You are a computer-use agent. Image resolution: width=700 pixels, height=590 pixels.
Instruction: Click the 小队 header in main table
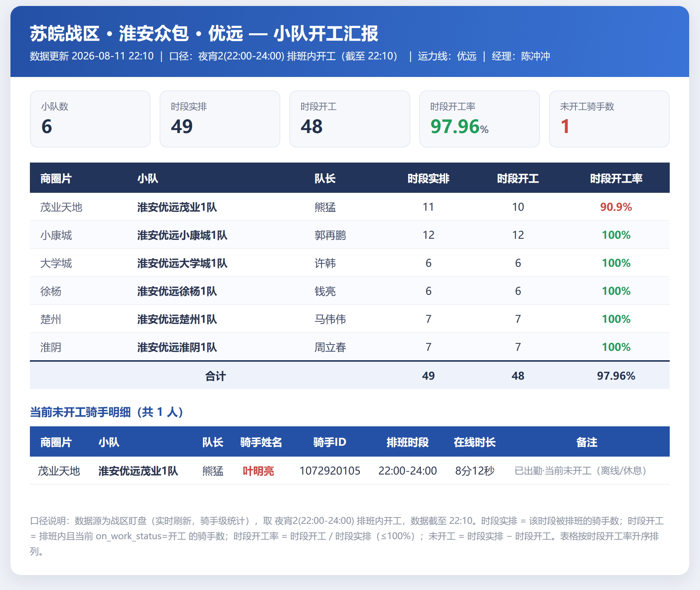[x=148, y=178]
